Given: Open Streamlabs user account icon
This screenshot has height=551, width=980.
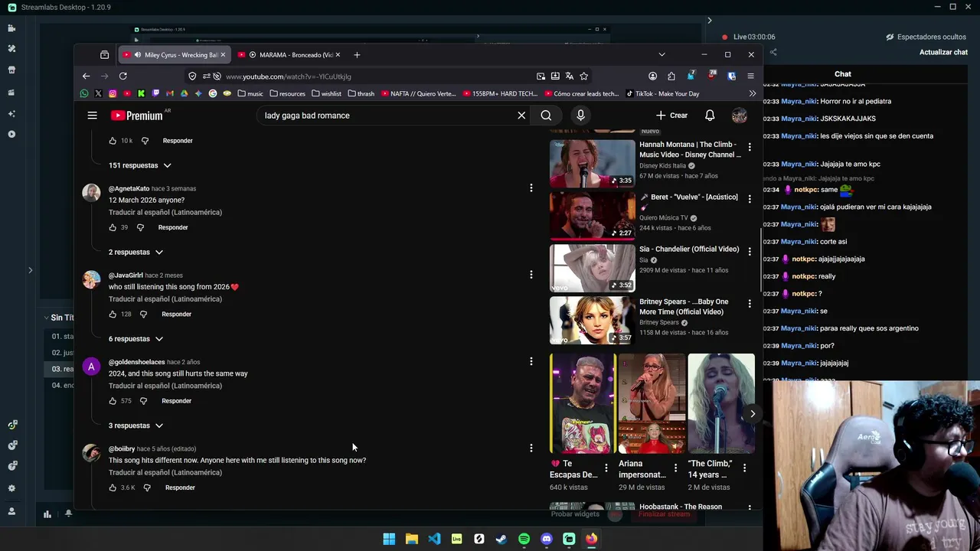Looking at the screenshot, I should [x=11, y=510].
